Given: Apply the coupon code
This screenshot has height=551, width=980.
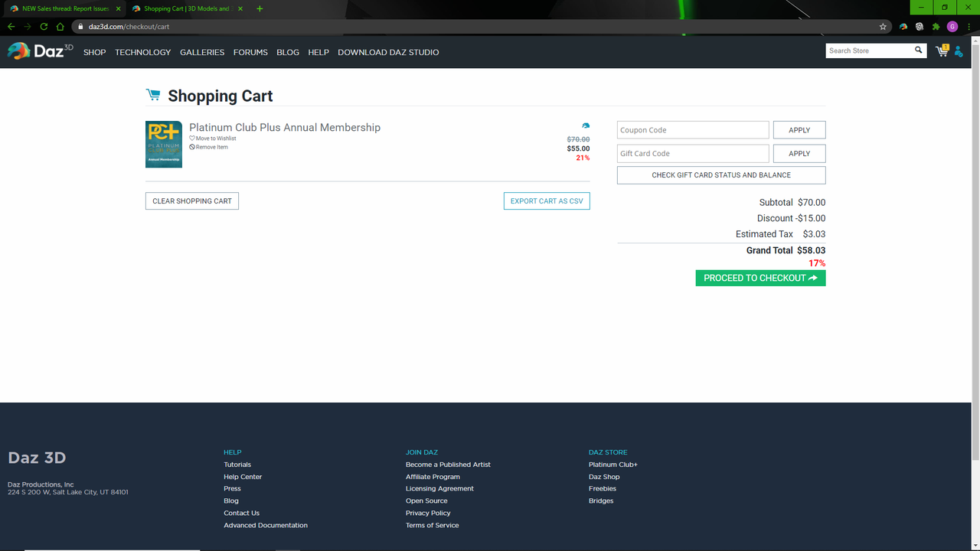Looking at the screenshot, I should [799, 130].
